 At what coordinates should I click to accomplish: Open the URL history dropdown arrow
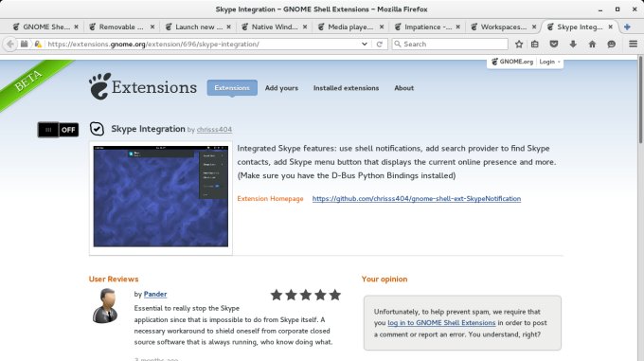(365, 44)
